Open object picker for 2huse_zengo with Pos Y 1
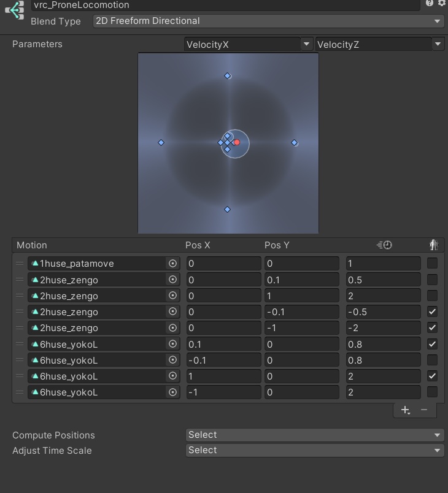The image size is (448, 493). pos(172,296)
